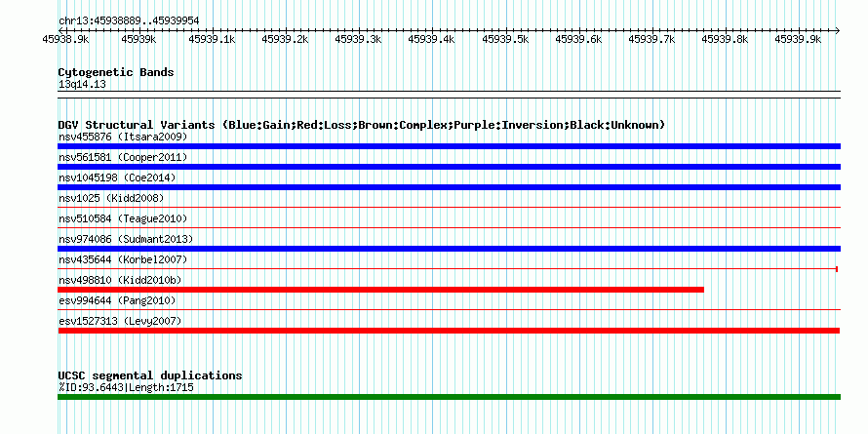Click the 45939.4k ruler tick label
The height and width of the screenshot is (434, 868).
click(431, 39)
